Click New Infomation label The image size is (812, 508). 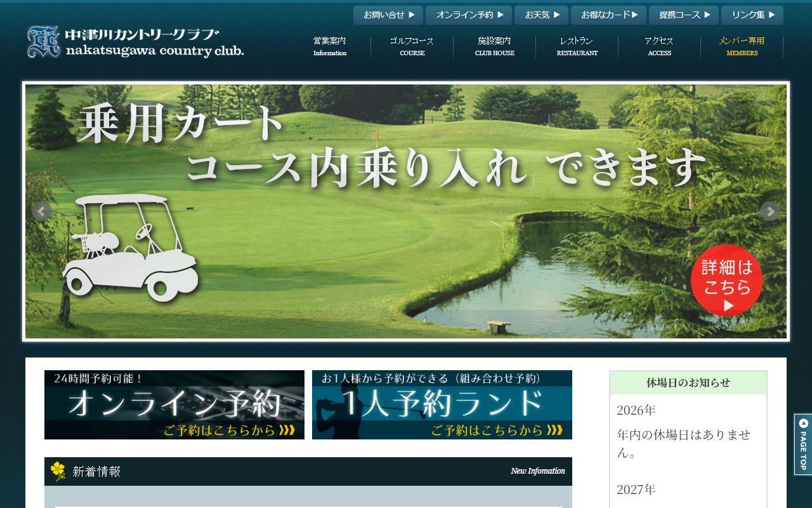538,471
